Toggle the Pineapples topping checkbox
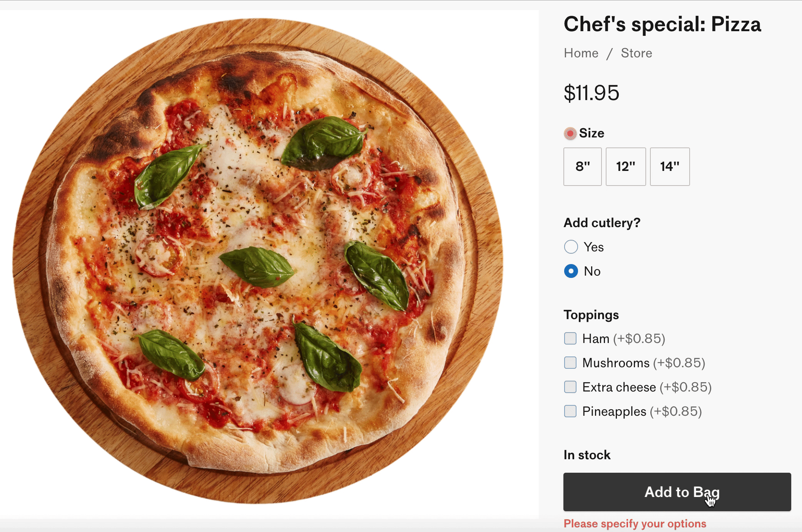Viewport: 802px width, 532px height. (x=570, y=411)
